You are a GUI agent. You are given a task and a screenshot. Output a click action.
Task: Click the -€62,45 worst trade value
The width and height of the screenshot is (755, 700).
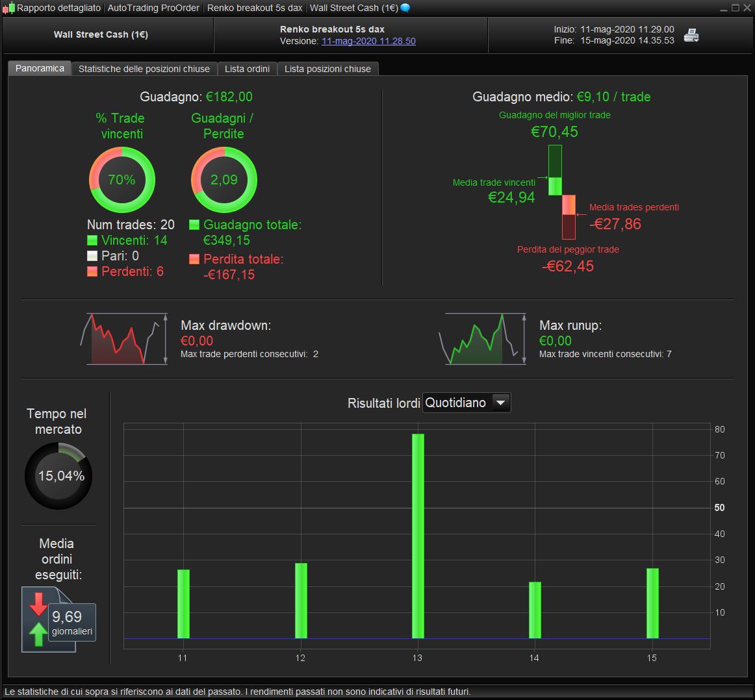(568, 266)
